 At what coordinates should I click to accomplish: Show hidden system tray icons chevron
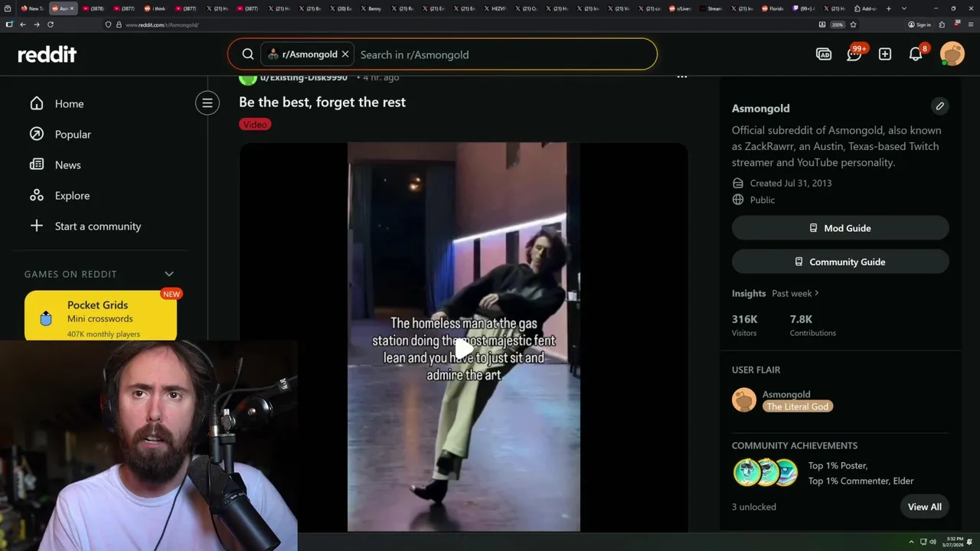(x=911, y=542)
